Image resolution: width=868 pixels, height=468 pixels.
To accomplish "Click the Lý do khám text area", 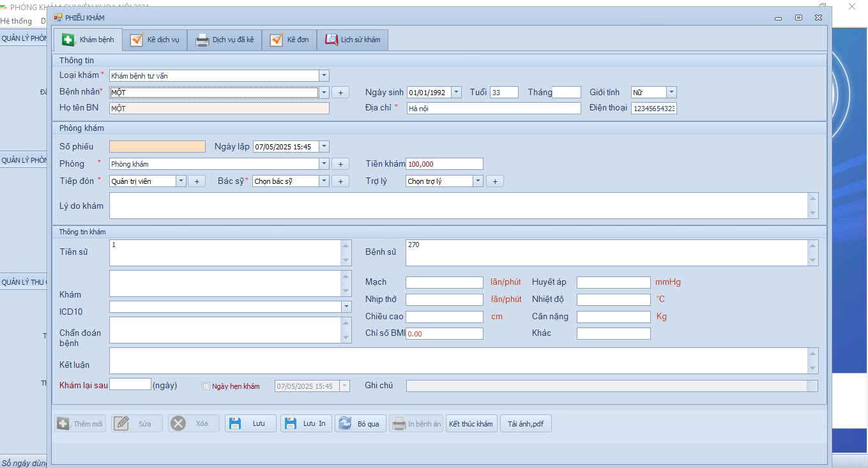I will [464, 206].
